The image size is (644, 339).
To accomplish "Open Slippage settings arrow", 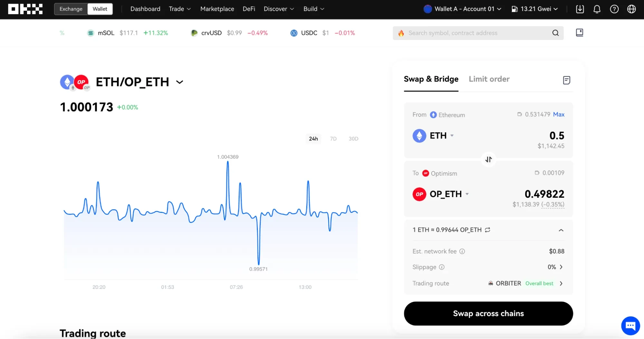I will click(x=561, y=267).
